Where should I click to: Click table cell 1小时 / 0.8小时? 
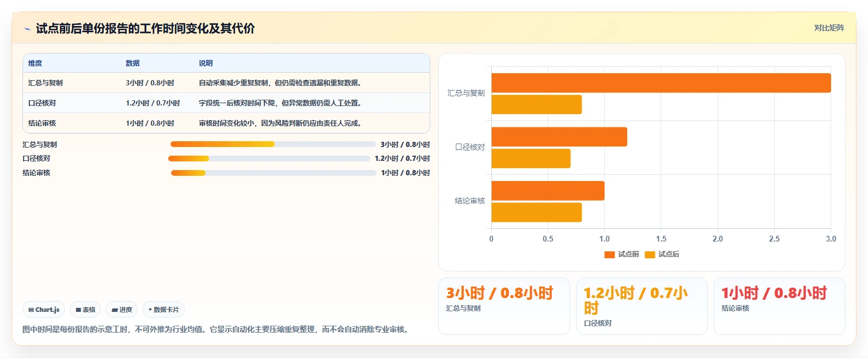(150, 123)
